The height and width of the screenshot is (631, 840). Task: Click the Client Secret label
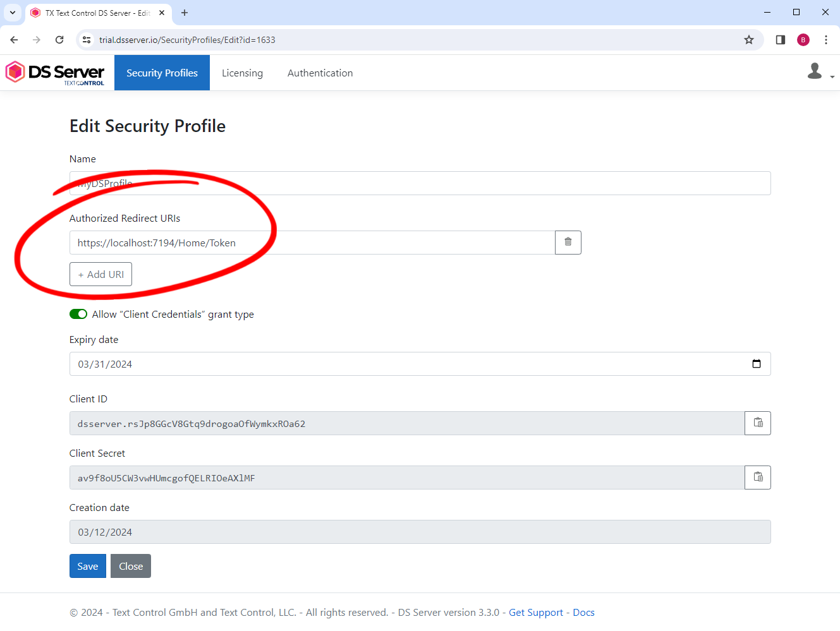coord(97,453)
